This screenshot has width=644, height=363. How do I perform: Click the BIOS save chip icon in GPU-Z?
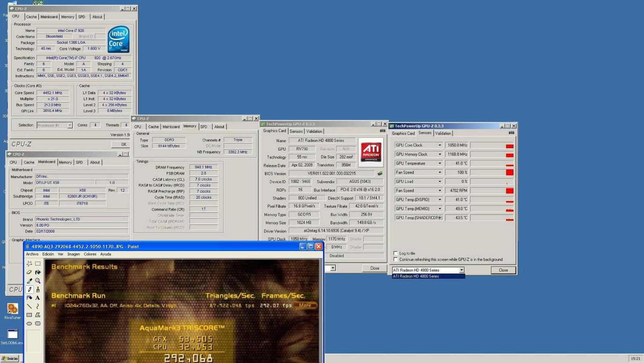pos(380,173)
